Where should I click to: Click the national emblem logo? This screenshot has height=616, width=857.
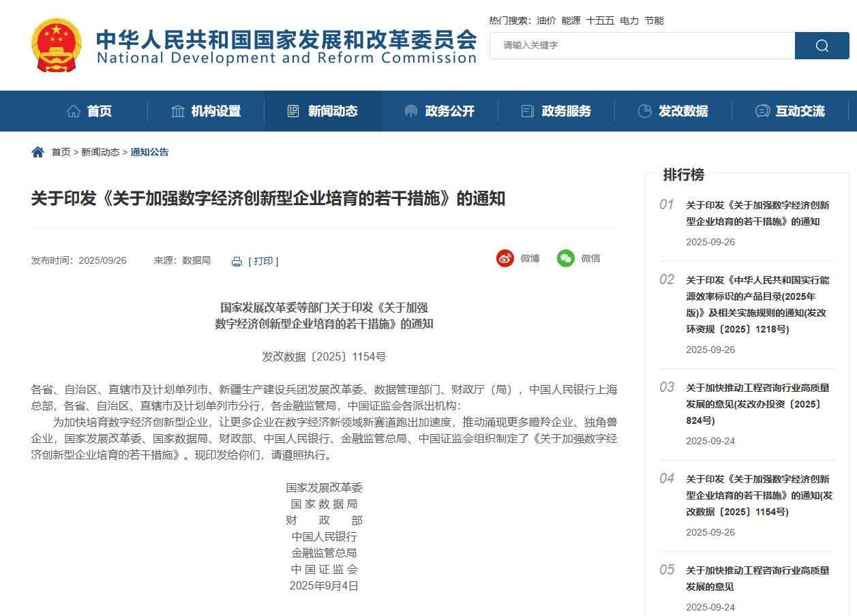(57, 45)
